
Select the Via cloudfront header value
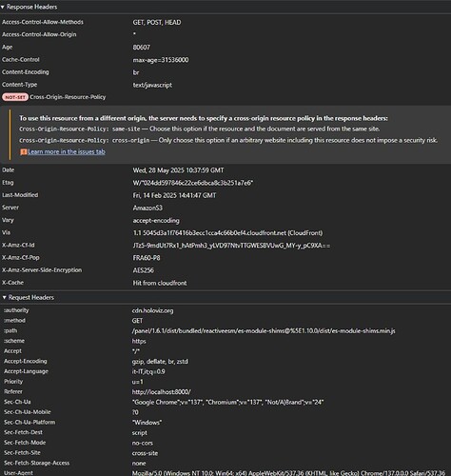pos(227,233)
